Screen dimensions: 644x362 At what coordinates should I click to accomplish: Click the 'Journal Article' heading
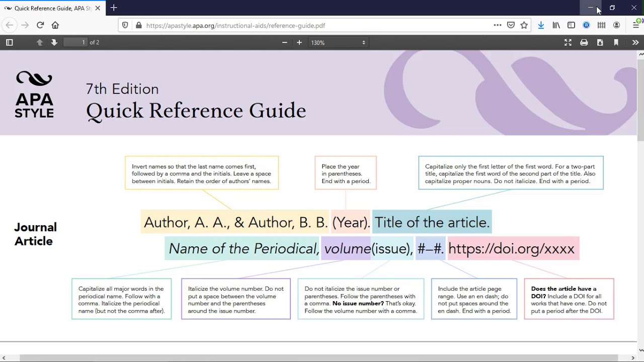(35, 234)
